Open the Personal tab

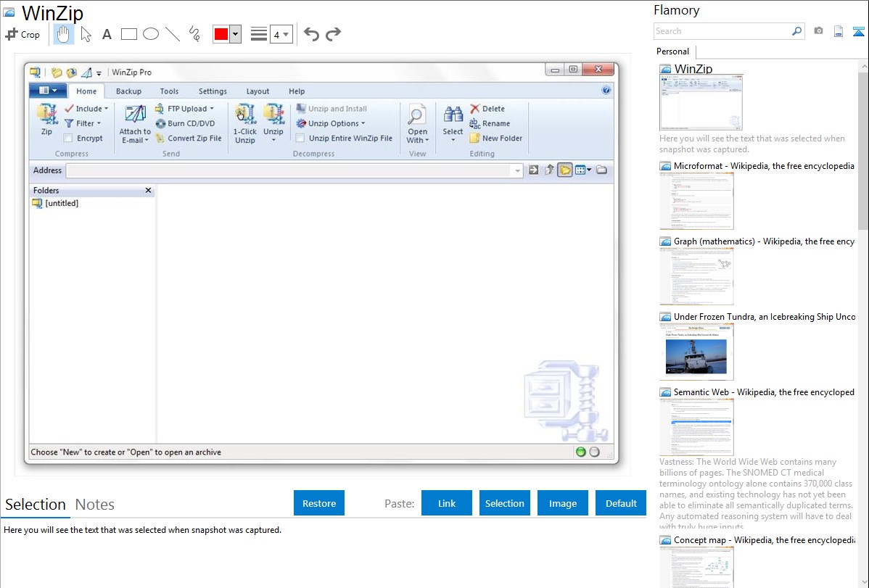[x=672, y=51]
